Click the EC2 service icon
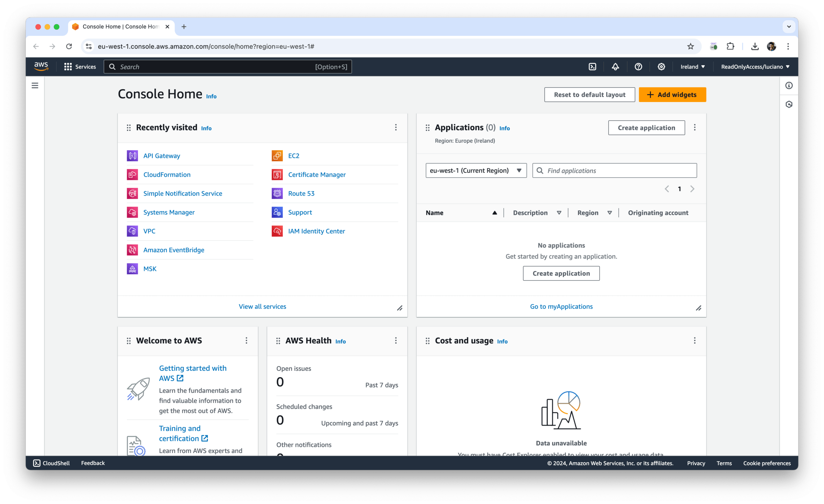Viewport: 824px width, 504px height. coord(277,156)
